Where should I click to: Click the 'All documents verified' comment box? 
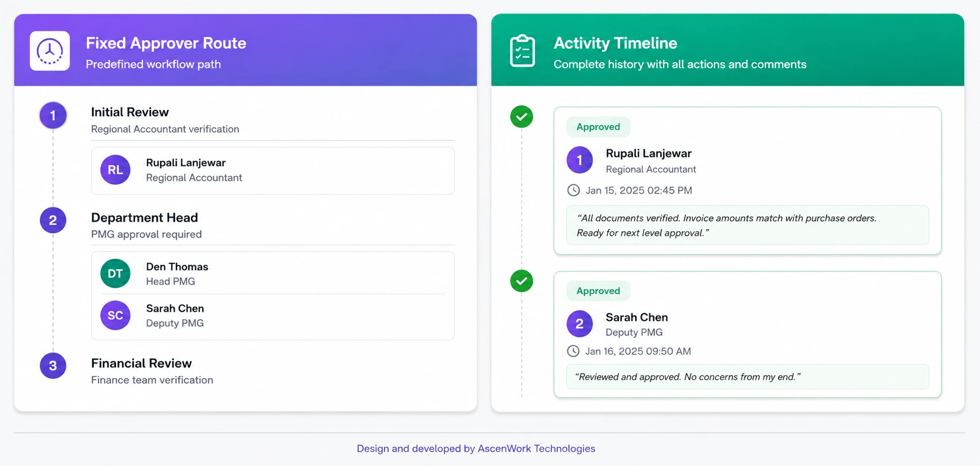tap(748, 225)
